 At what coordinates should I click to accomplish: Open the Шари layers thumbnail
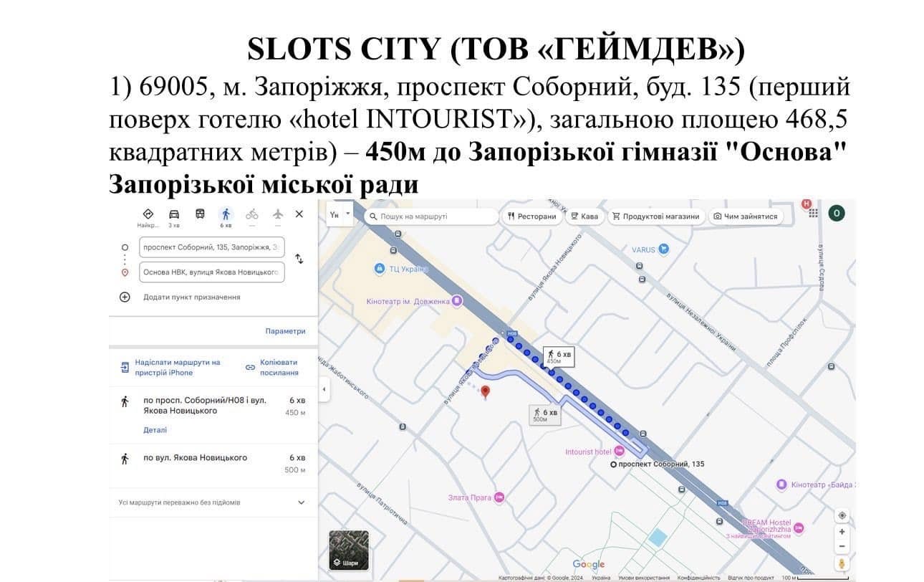[349, 550]
